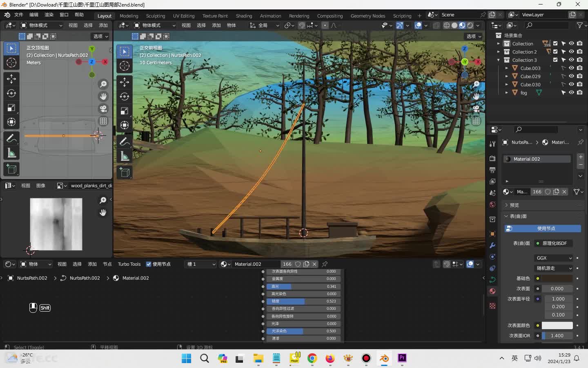Open the Render properties tab

click(492, 158)
